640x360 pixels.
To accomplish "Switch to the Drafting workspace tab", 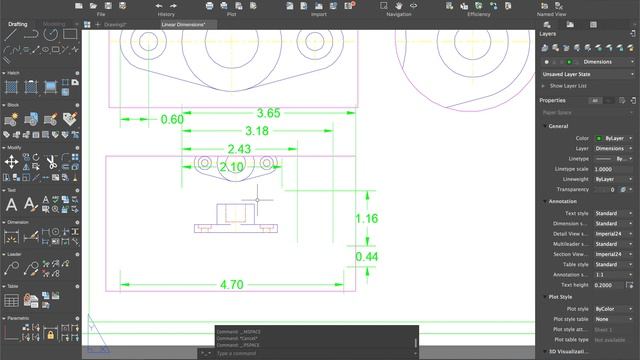I will pyautogui.click(x=18, y=24).
